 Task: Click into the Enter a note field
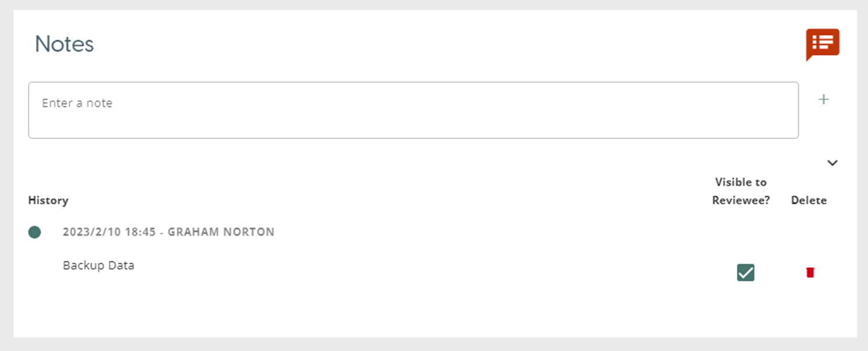click(413, 110)
